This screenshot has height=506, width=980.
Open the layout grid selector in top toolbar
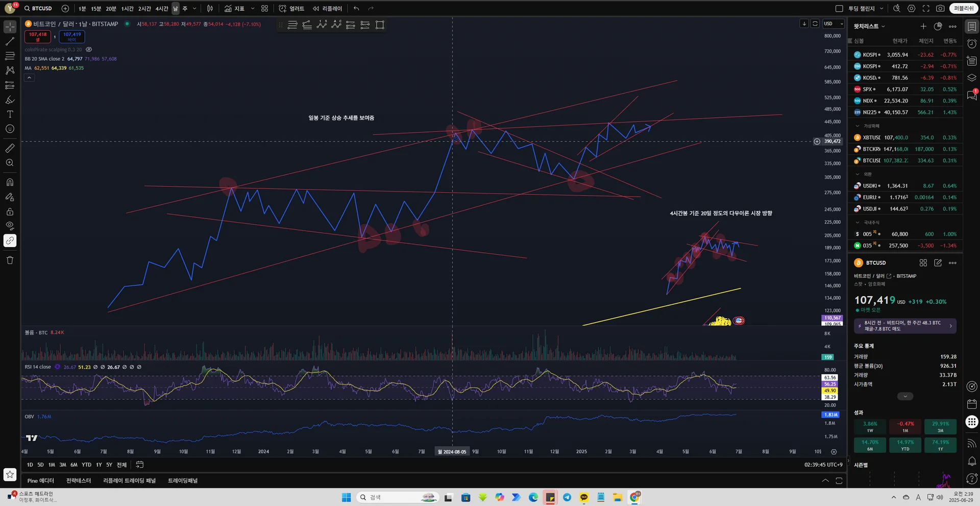(264, 9)
